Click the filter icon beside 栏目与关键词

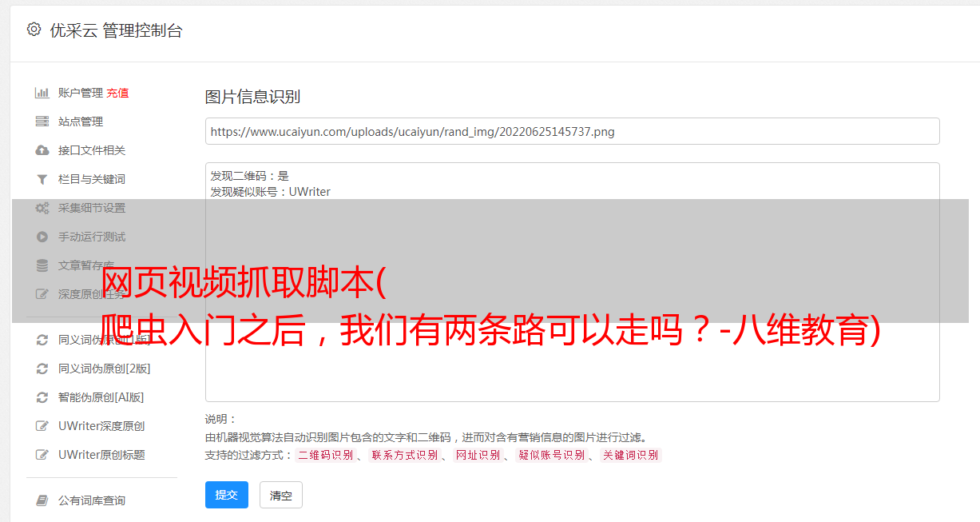click(42, 179)
